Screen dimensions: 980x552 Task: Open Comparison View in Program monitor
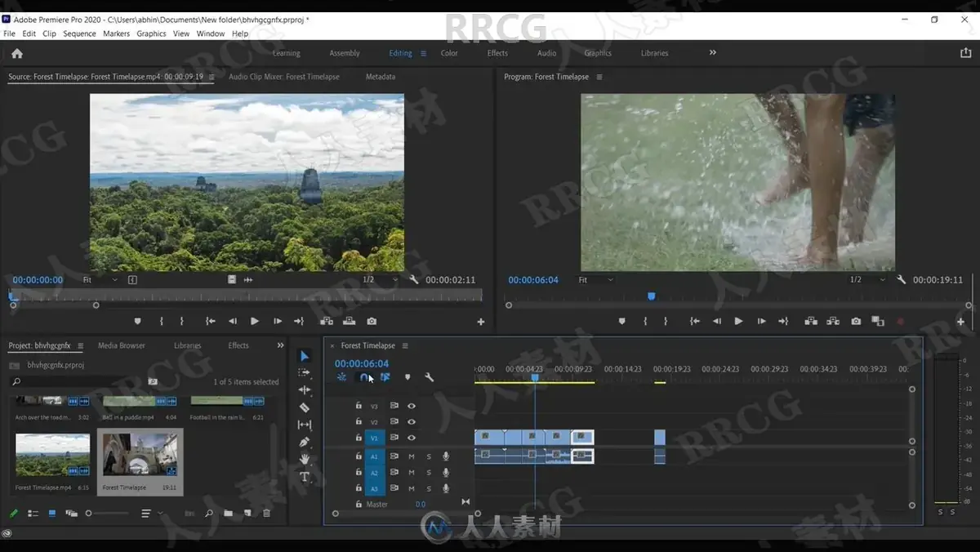(878, 322)
